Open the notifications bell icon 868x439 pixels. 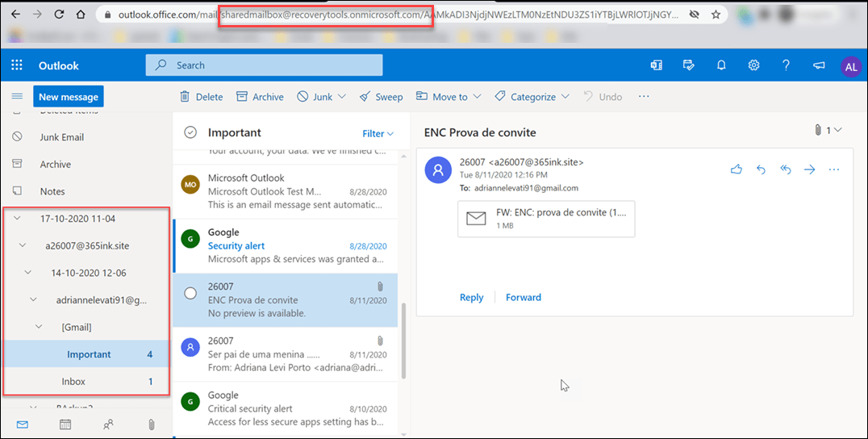(x=722, y=65)
